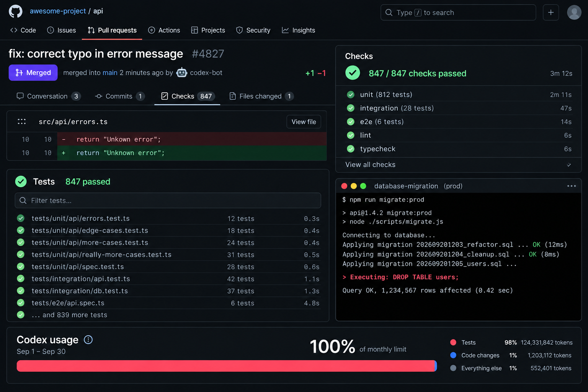Click the pass icon for edge-cases.test.ts
The height and width of the screenshot is (392, 588).
tap(21, 230)
